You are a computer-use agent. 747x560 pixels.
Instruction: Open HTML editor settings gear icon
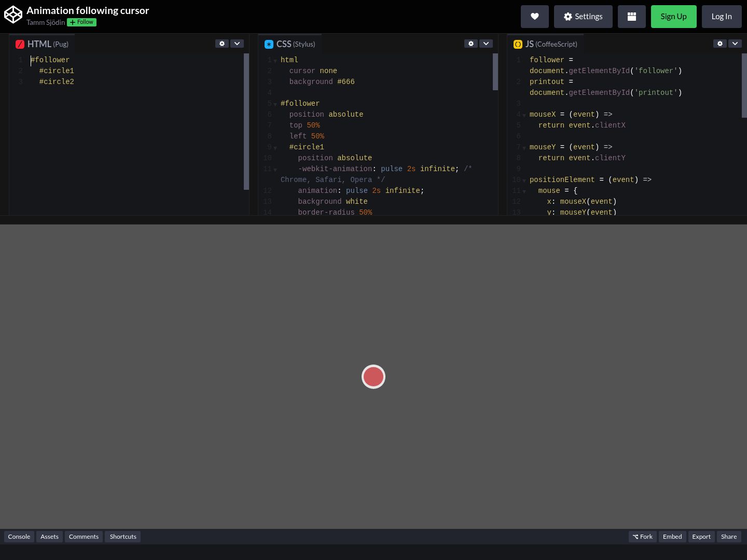pyautogui.click(x=222, y=44)
